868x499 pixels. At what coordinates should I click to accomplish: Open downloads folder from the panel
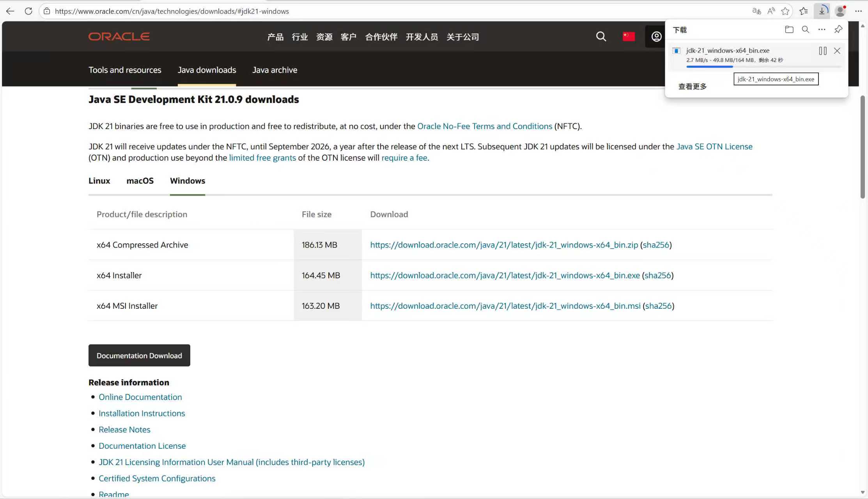tap(789, 30)
